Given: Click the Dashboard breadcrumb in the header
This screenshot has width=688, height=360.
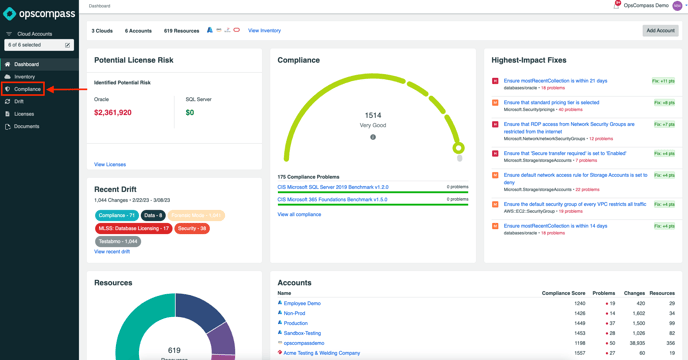Looking at the screenshot, I should [100, 6].
